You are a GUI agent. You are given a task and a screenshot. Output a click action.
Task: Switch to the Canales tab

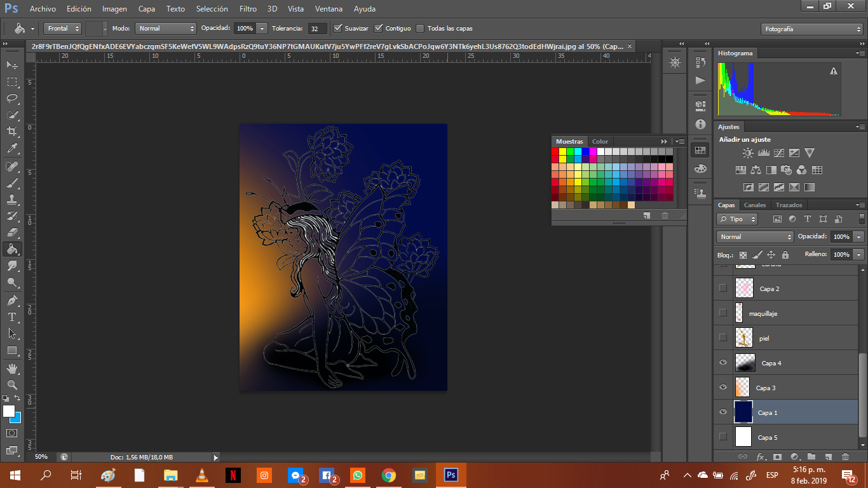pos(755,205)
